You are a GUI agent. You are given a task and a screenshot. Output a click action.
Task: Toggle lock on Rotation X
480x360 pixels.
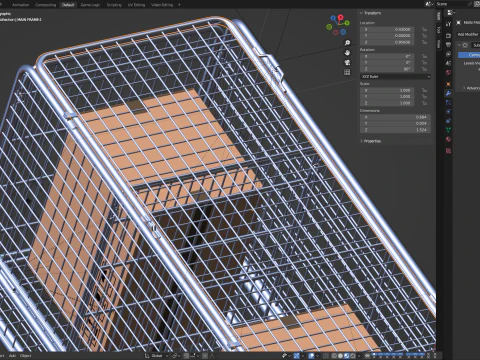[424, 56]
